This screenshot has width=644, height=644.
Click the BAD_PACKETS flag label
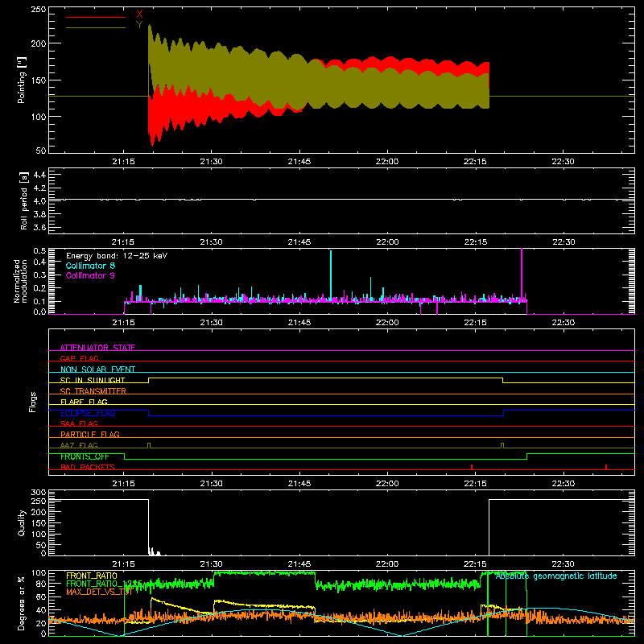[88, 467]
